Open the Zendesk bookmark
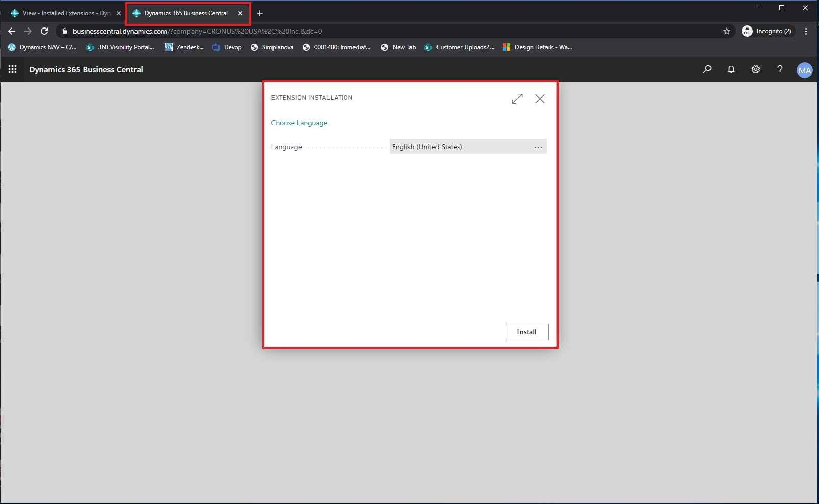This screenshot has width=819, height=504. 184,47
